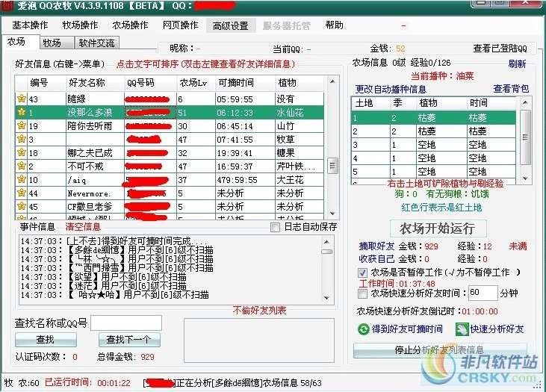The image size is (546, 392).
Task: Sort friend list by 植物 column header
Action: tap(299, 83)
